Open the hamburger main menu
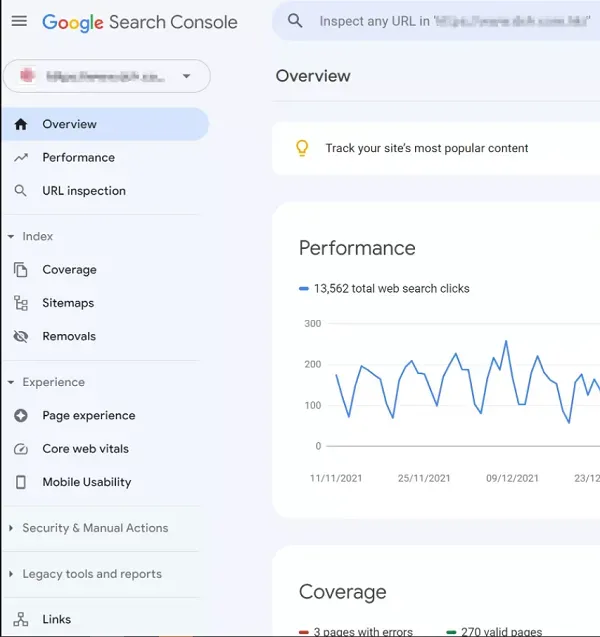 (19, 21)
